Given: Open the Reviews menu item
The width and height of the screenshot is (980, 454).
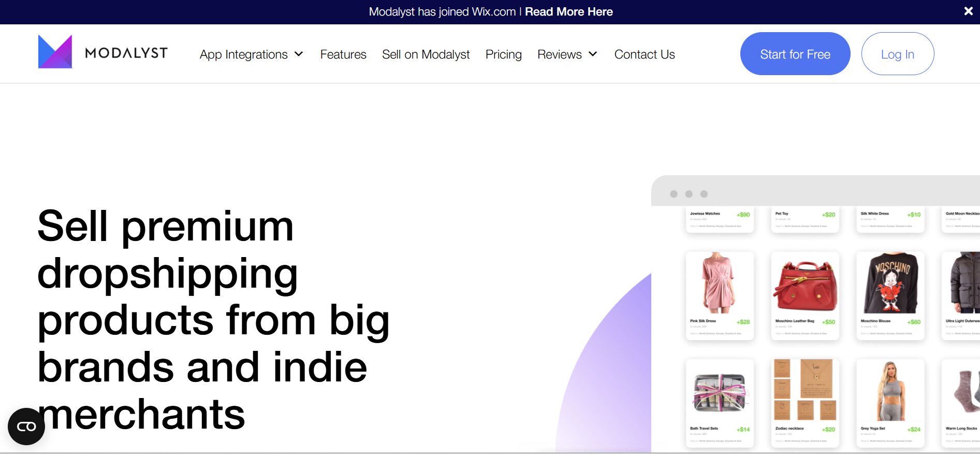Looking at the screenshot, I should 560,54.
